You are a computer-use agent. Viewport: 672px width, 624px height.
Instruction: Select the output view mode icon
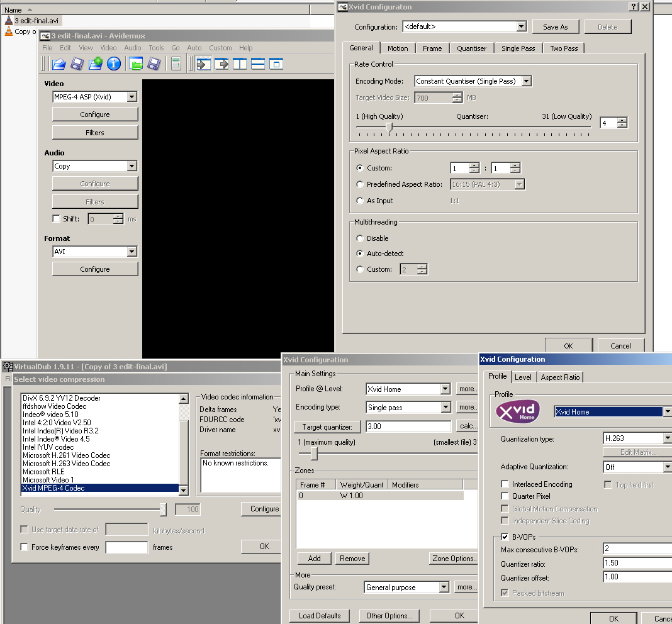pos(221,64)
